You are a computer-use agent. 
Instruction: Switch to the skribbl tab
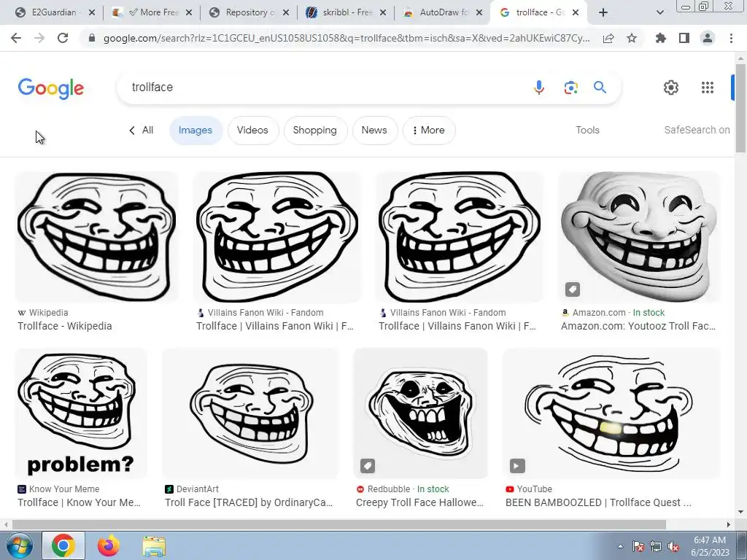[x=347, y=12]
